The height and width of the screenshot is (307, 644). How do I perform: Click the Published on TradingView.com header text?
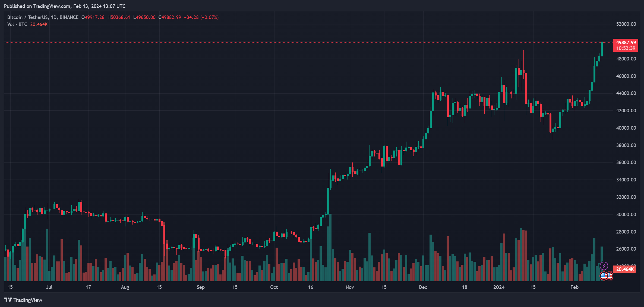[65, 6]
